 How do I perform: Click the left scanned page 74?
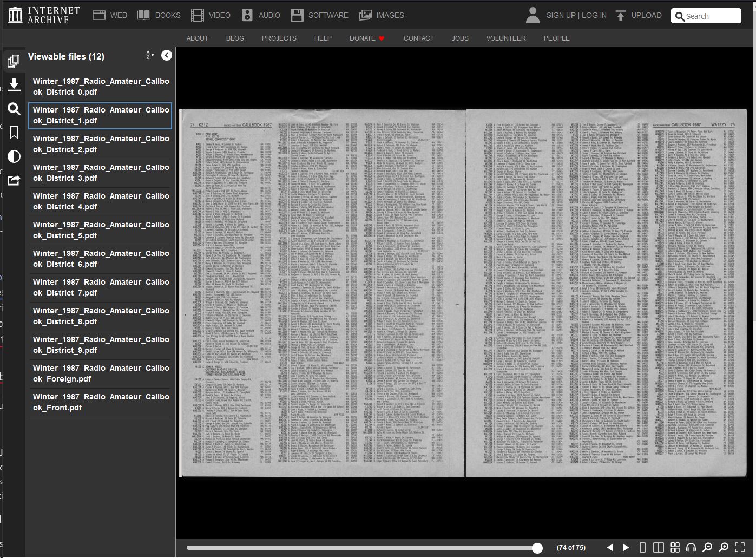323,293
